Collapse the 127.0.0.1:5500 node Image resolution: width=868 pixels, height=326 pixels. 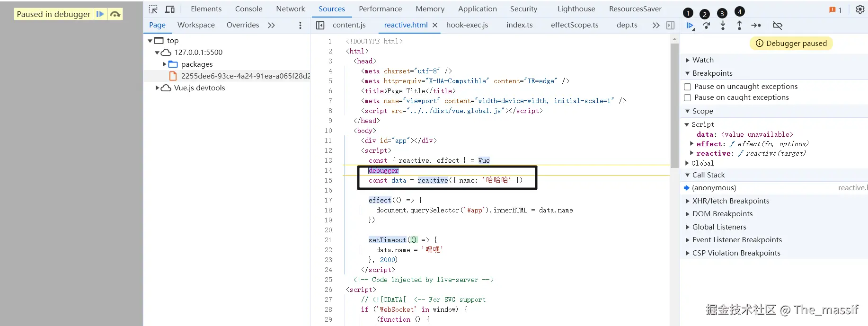pos(157,53)
